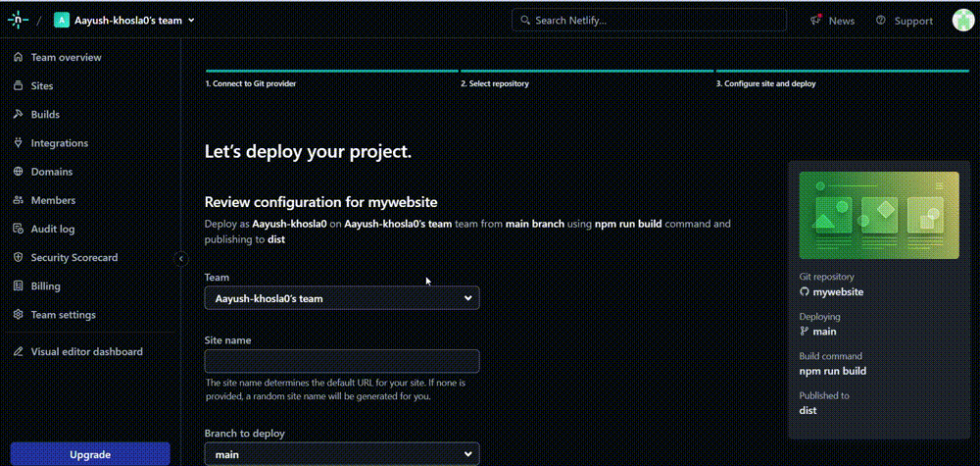Click the team avatar letter A icon

click(61, 20)
